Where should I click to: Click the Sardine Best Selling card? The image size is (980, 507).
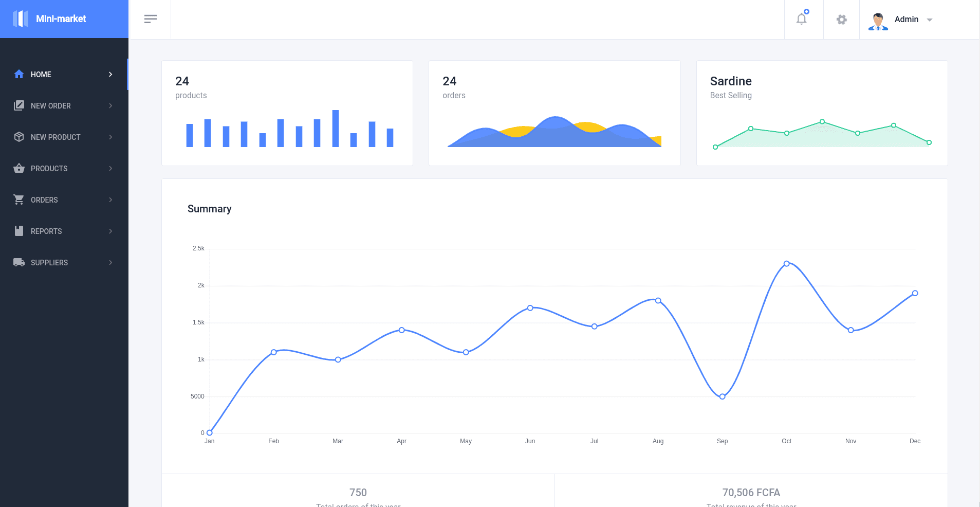pos(822,113)
